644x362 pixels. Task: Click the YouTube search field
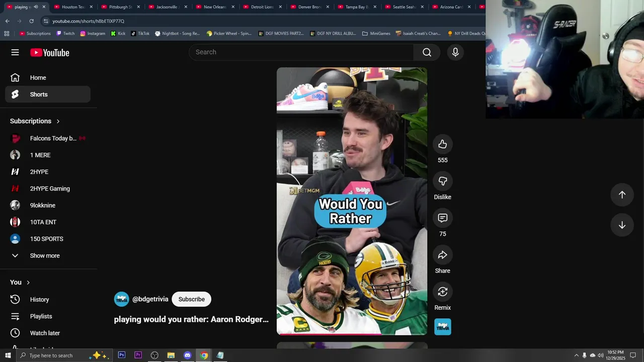[x=301, y=52]
